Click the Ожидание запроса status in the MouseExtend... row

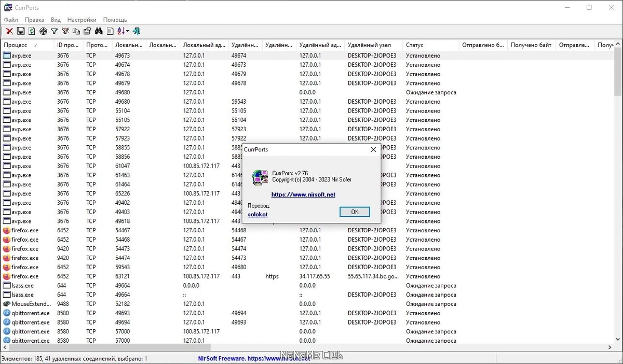tap(431, 304)
